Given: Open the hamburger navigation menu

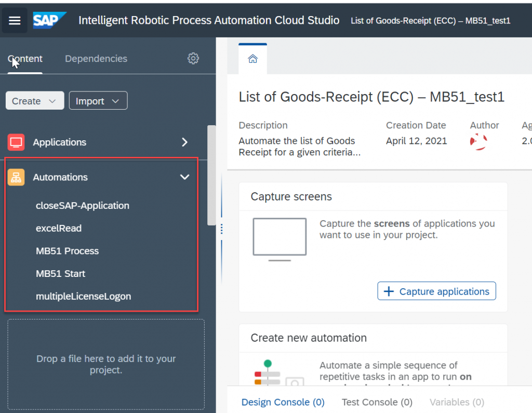Looking at the screenshot, I should coord(15,21).
